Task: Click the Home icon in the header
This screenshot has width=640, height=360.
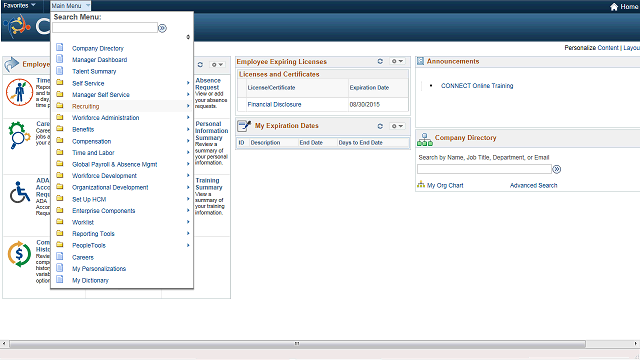Action: click(x=614, y=7)
